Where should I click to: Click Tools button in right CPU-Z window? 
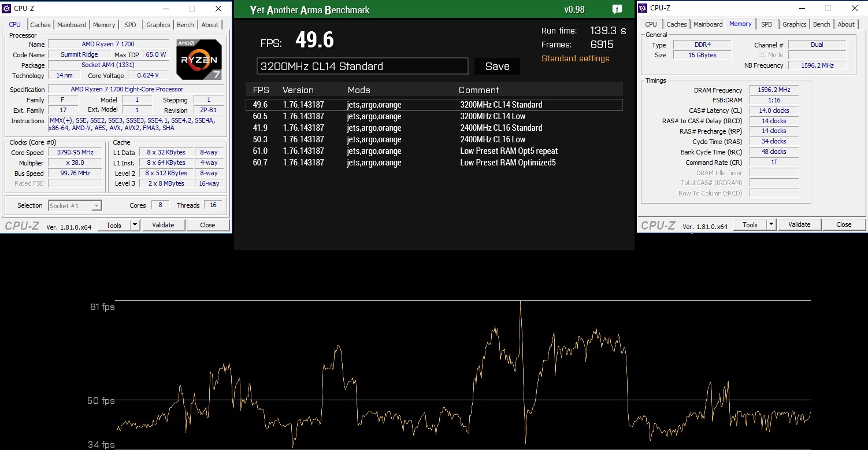tap(750, 224)
